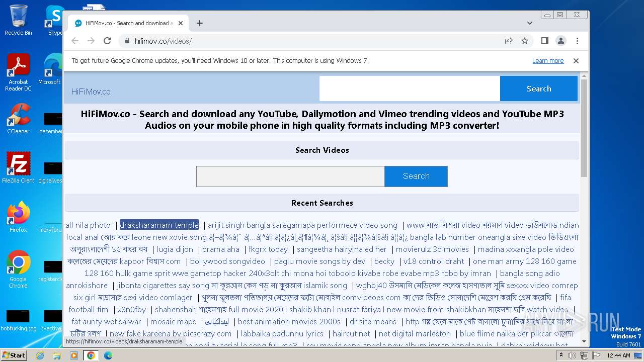Viewport: 644px width, 362px height.
Task: Open 'x8n0fby' recent search link
Action: [x=132, y=310]
